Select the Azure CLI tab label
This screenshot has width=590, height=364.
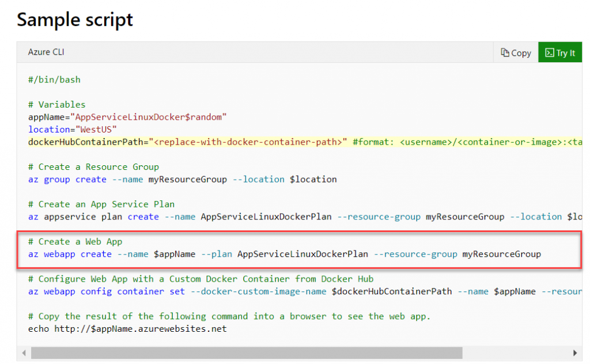tap(45, 51)
